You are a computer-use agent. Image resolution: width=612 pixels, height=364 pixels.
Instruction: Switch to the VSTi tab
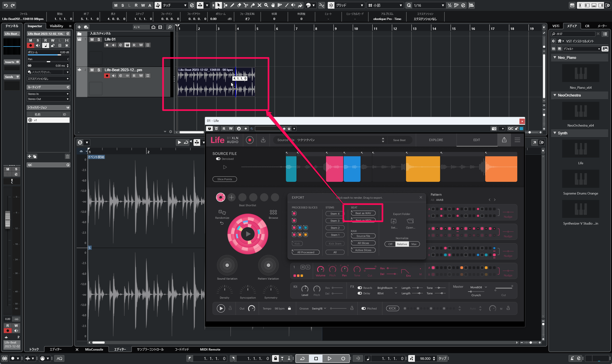[556, 26]
